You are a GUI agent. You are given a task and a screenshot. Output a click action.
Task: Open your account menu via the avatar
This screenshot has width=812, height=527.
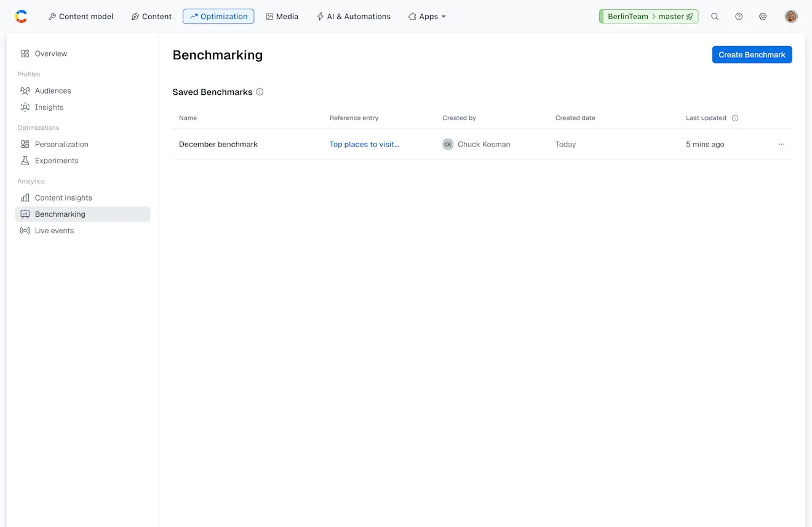[790, 16]
